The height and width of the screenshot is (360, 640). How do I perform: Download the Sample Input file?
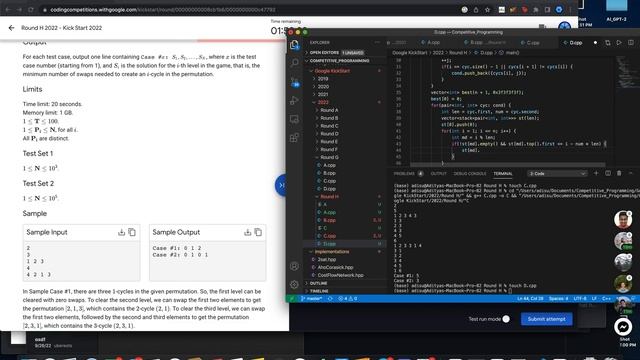click(121, 232)
